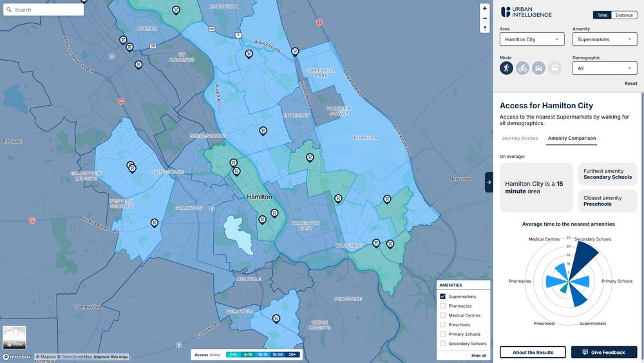644x363 pixels.
Task: Click the Furthest amenity Secondary Schools card
Action: (x=607, y=174)
